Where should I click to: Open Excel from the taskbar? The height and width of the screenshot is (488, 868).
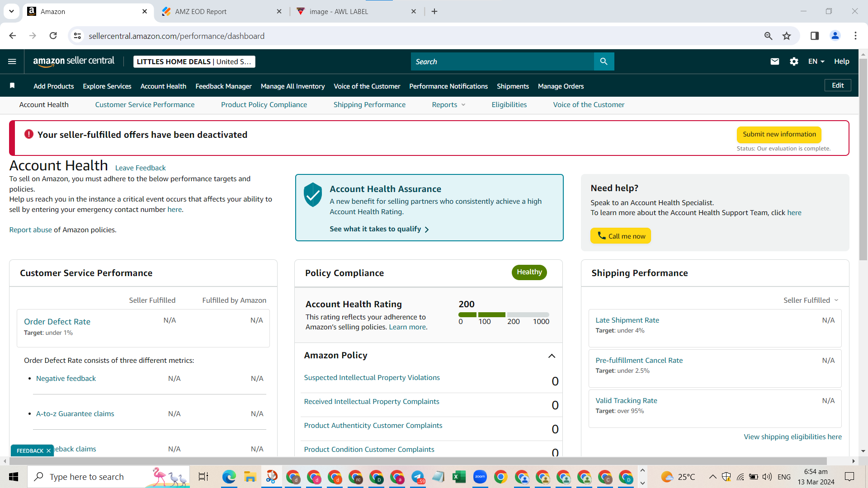[459, 477]
